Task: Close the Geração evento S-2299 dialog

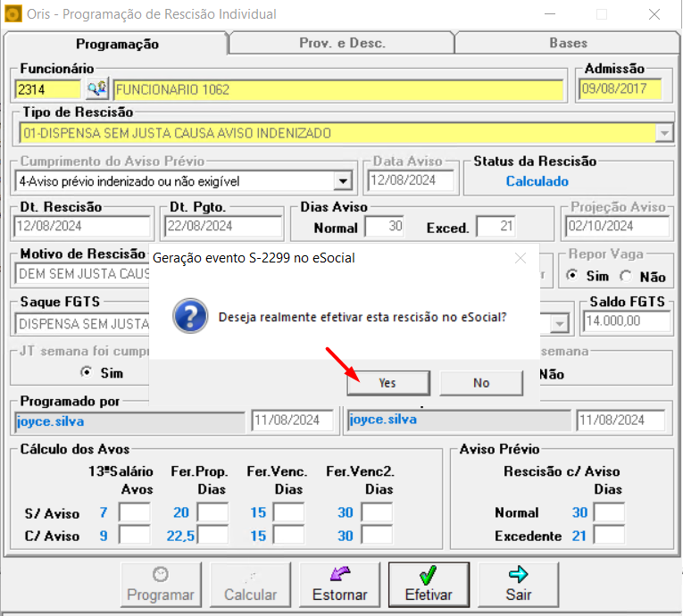Action: [x=521, y=258]
